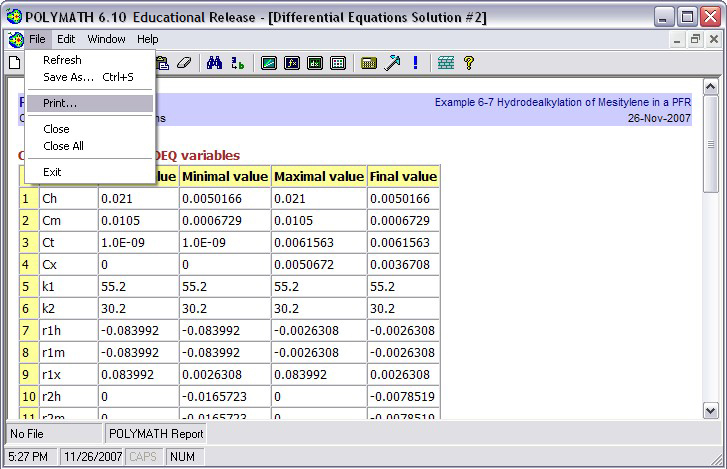The width and height of the screenshot is (727, 469).
Task: Click Refresh in the File menu
Action: click(62, 60)
